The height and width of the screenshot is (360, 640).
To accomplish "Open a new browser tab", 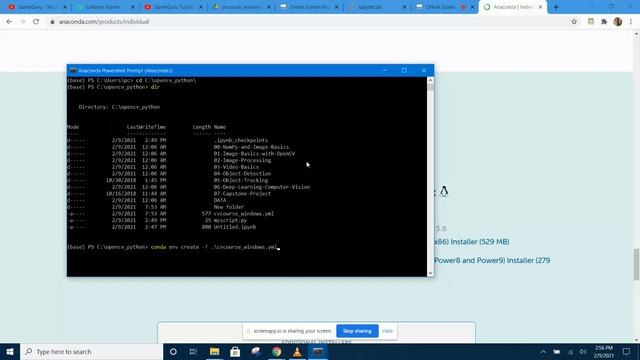I will (x=556, y=7).
